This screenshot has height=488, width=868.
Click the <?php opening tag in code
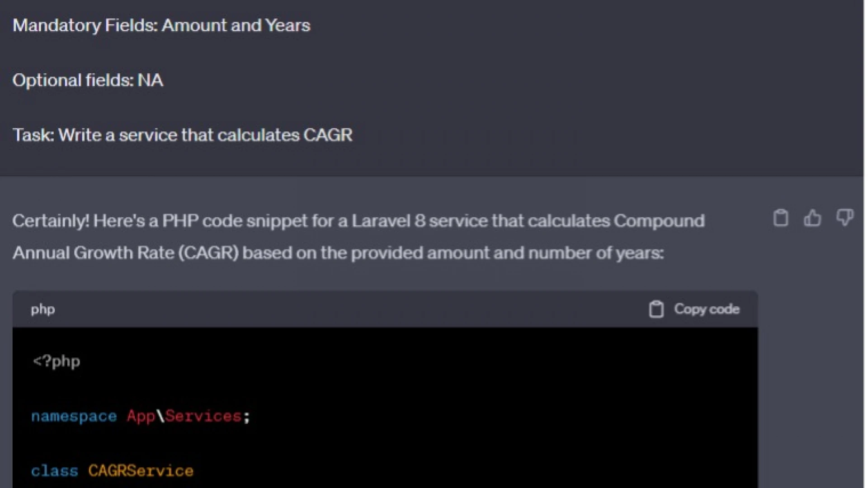57,361
